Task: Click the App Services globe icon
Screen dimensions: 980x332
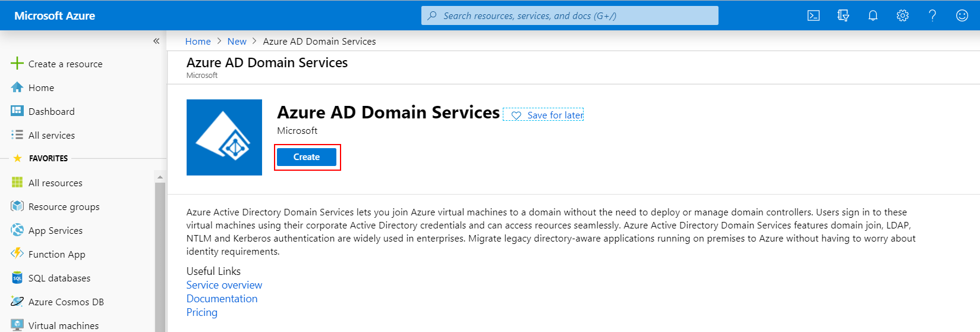Action: 17,230
